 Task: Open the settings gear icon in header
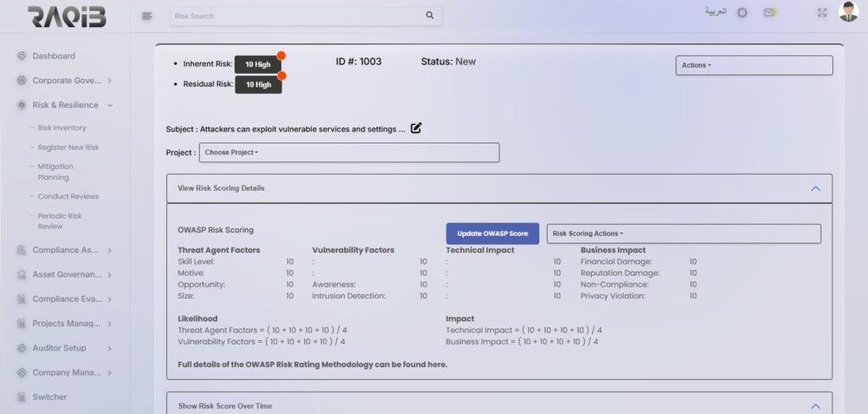click(x=742, y=13)
